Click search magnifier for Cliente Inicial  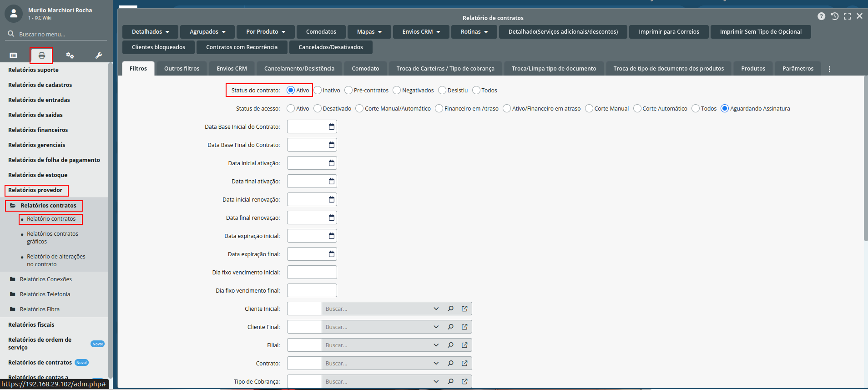click(x=450, y=309)
